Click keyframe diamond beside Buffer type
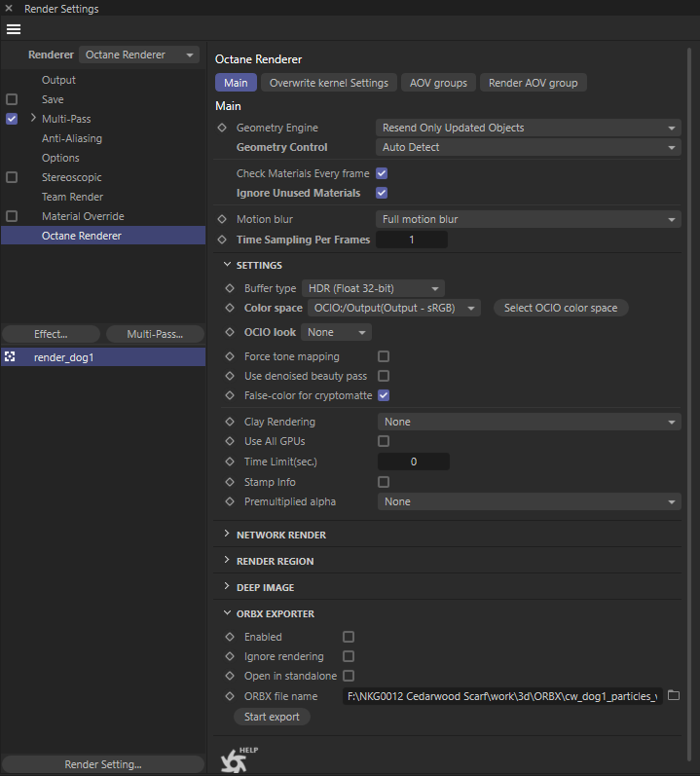The width and height of the screenshot is (700, 776). click(231, 288)
